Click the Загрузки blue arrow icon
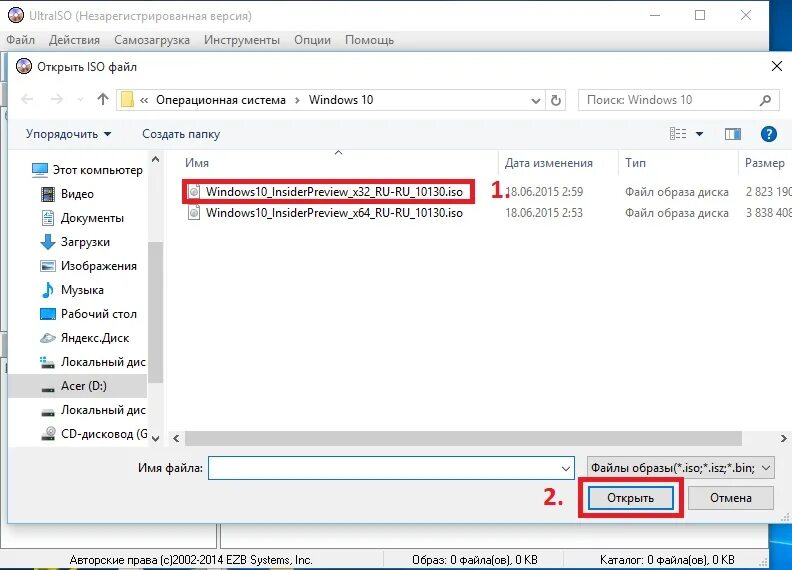 (x=47, y=242)
